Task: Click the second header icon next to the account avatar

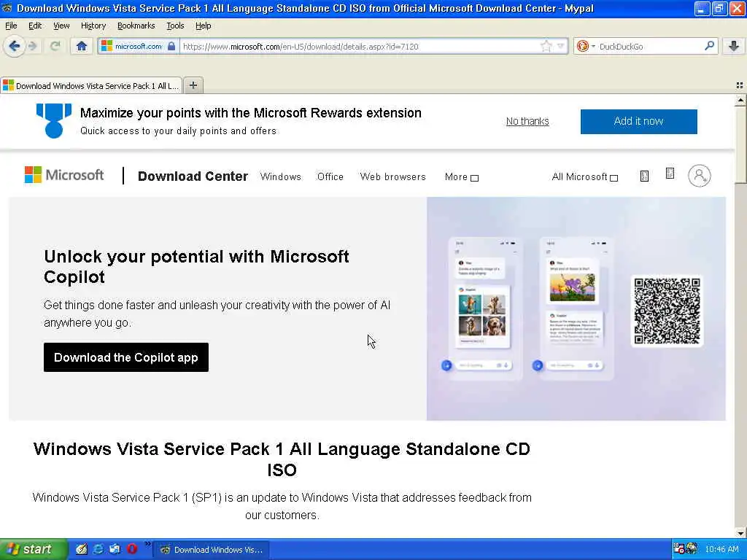Action: (x=670, y=174)
